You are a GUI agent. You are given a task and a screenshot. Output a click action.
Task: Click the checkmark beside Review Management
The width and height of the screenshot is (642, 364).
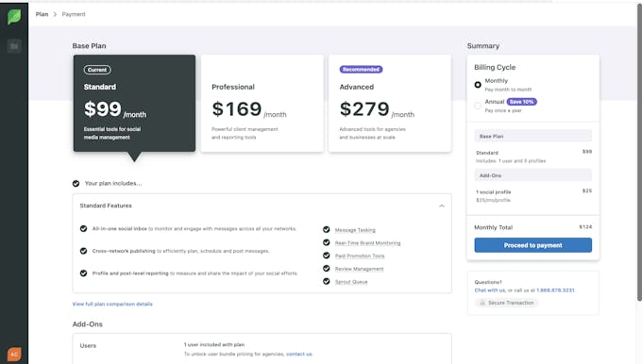pyautogui.click(x=327, y=269)
